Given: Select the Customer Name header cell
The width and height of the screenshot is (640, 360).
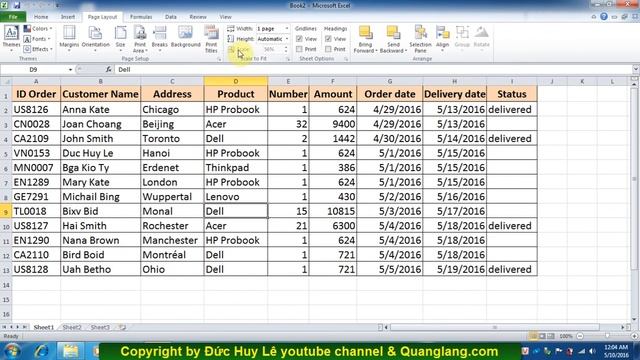Looking at the screenshot, I should [x=100, y=94].
